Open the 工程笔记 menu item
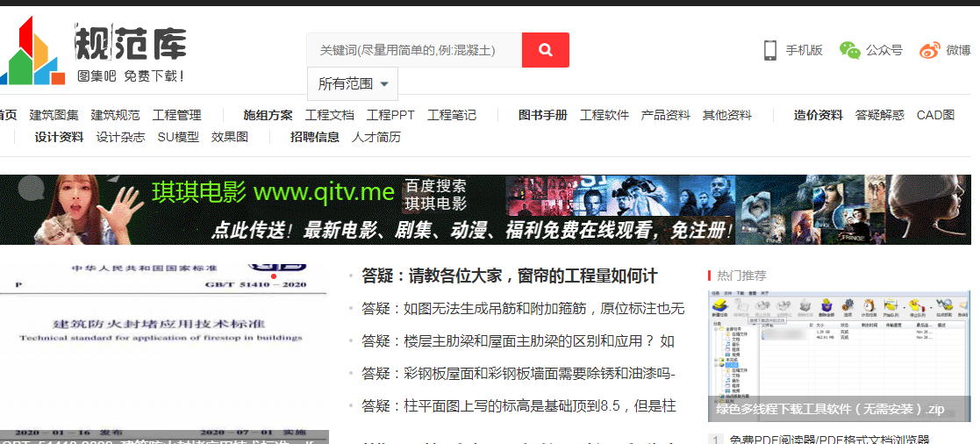This screenshot has height=444, width=980. (452, 115)
